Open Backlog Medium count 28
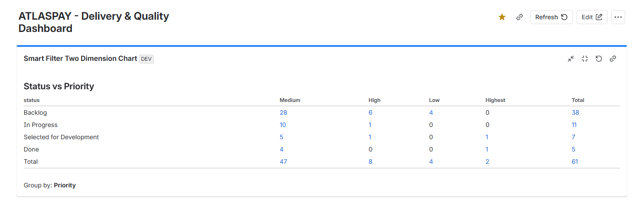Screen dimensions: 644x204 point(283,113)
